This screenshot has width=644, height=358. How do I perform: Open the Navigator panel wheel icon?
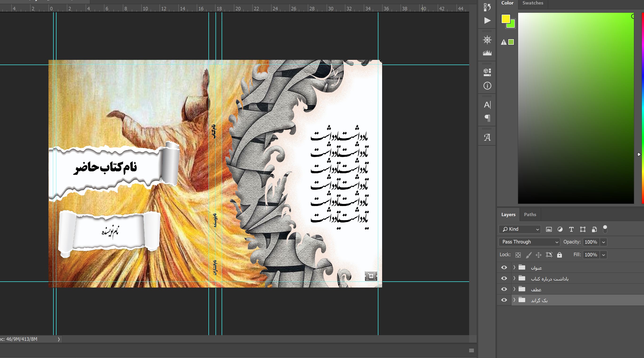coord(487,40)
